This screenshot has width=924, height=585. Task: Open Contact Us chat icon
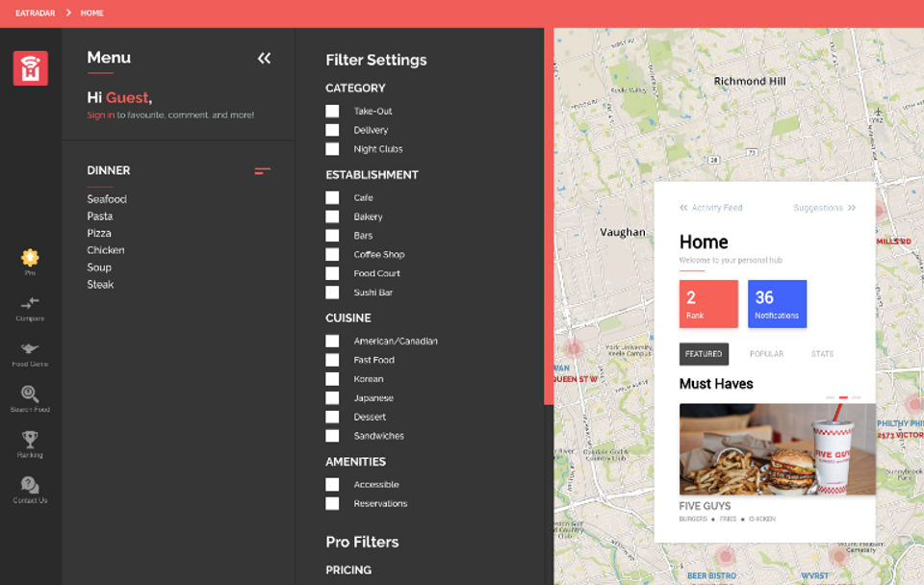tap(30, 490)
